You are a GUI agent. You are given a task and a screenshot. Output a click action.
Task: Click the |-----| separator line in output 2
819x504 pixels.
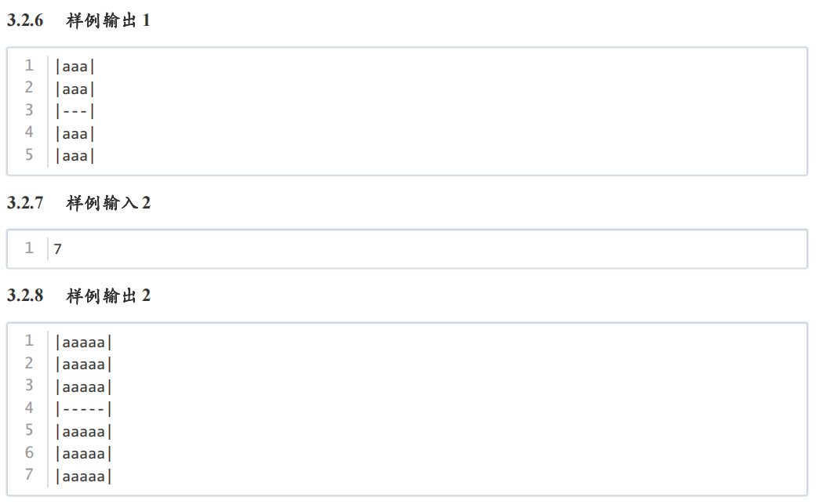coord(84,409)
